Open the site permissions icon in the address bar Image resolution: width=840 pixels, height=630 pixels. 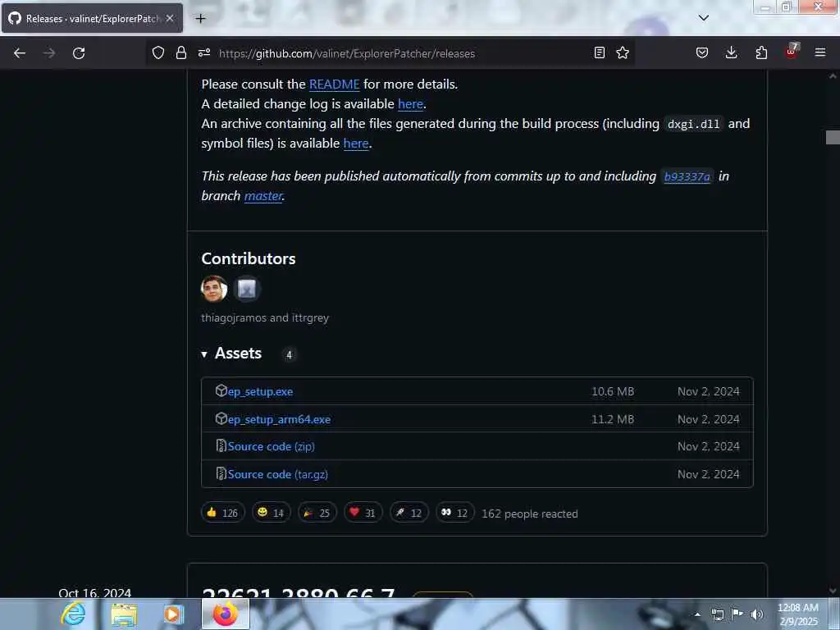pos(204,52)
